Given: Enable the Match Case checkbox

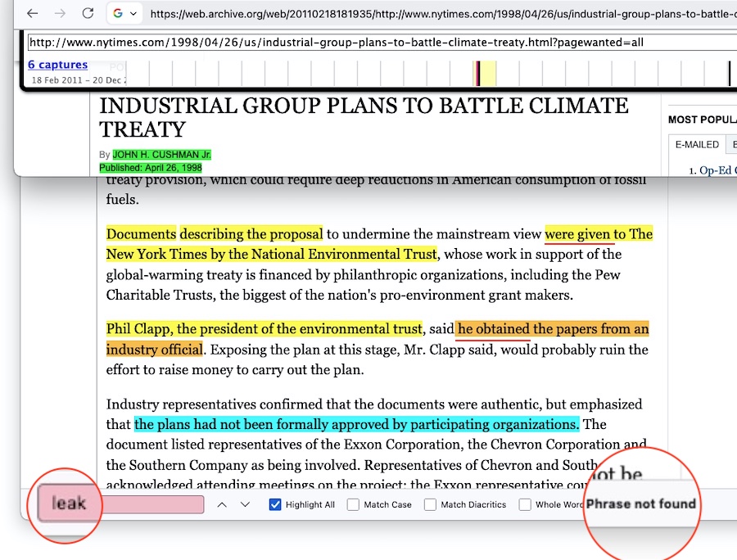Looking at the screenshot, I should coord(353,504).
